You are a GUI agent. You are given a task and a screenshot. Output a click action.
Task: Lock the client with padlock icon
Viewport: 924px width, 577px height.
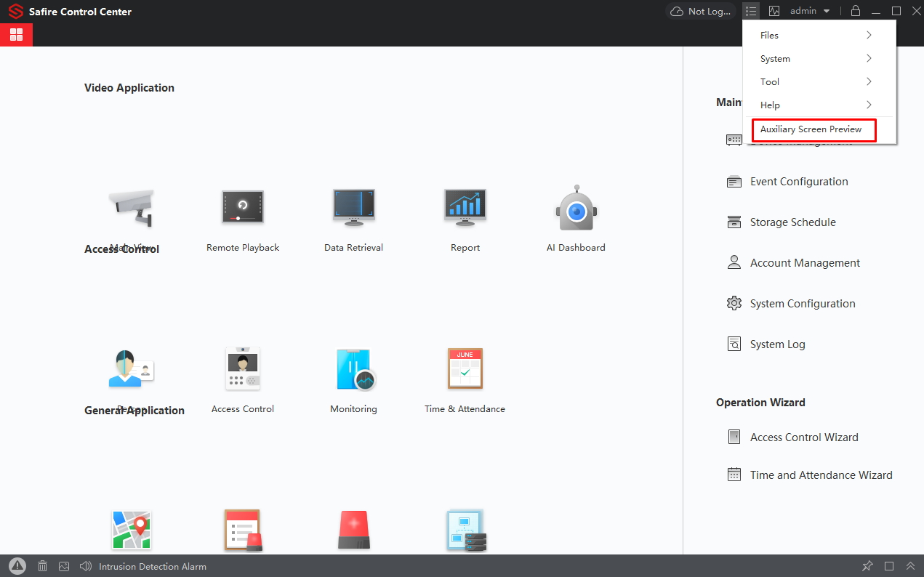pyautogui.click(x=856, y=11)
